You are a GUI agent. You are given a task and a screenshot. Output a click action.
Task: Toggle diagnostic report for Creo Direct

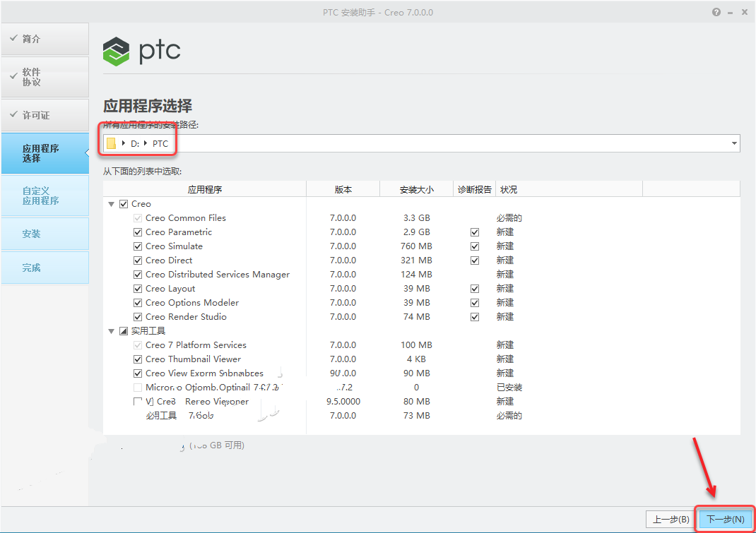pyautogui.click(x=475, y=260)
